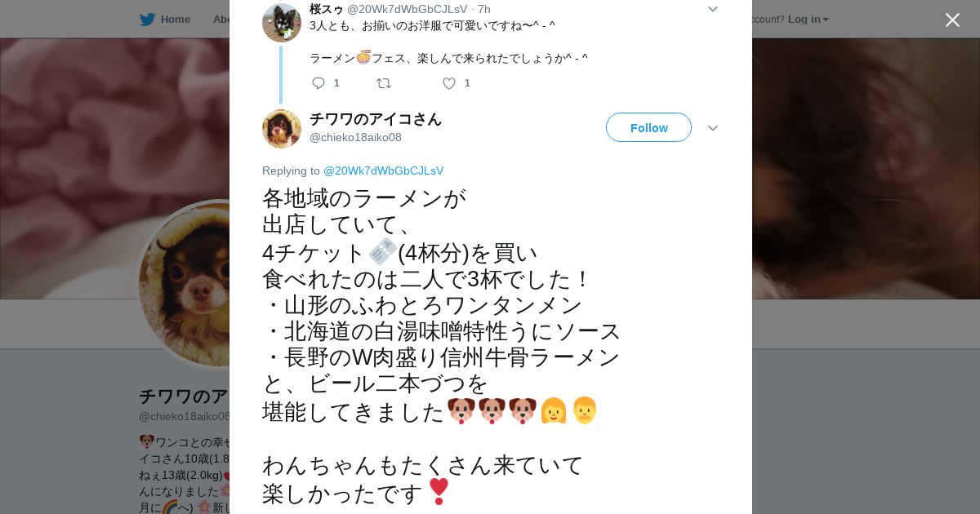This screenshot has width=980, height=514.
Task: Open the @20Wk7dWbGbCJLsV reply mention link
Action: tap(383, 171)
